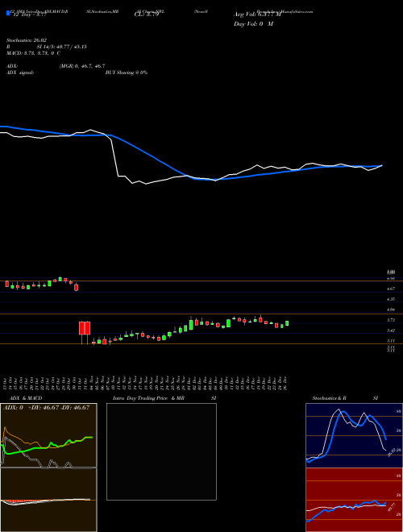
Task: Click the last green candlestick on the right
Action: [x=287, y=323]
